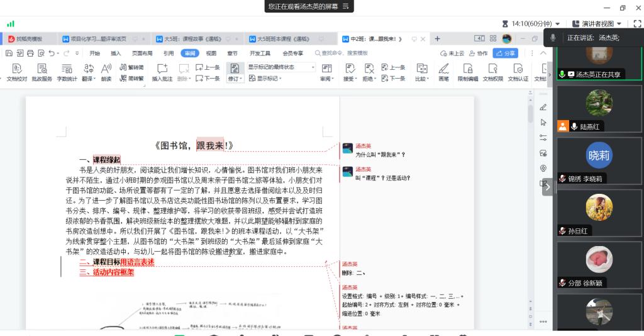Go to previous comment 上一条 beside 插入批注
644x336 pixels.
click(208, 67)
